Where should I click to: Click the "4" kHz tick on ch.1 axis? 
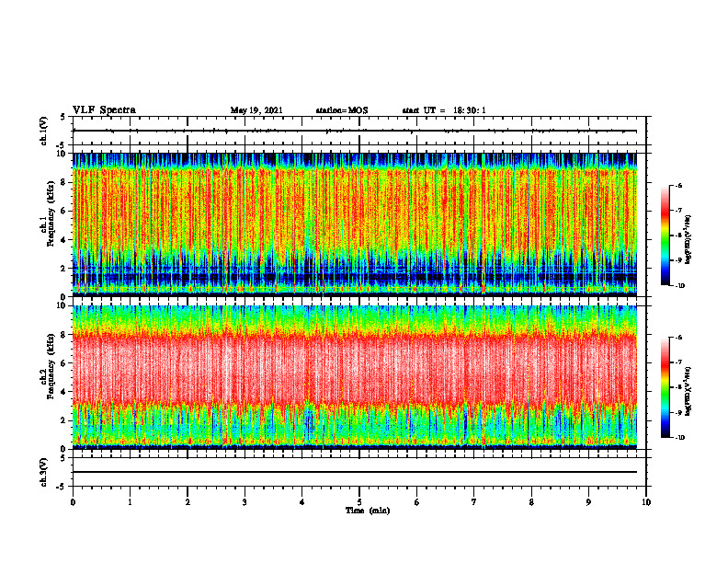[63, 240]
